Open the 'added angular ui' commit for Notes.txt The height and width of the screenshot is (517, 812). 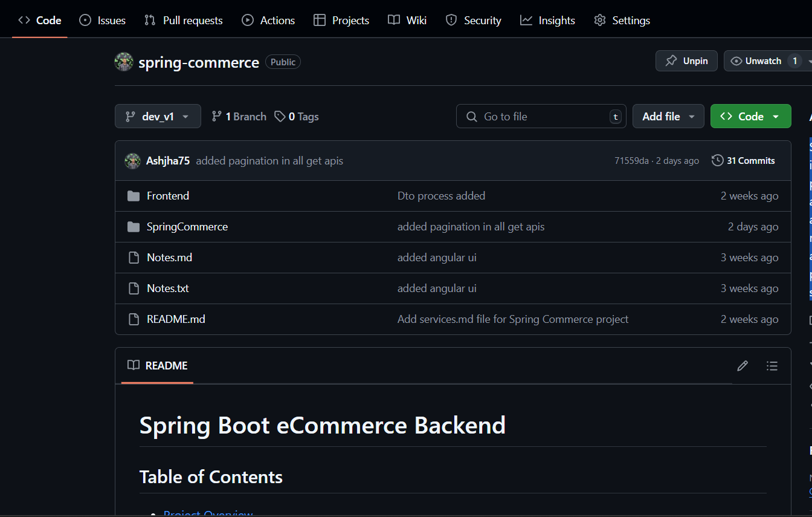point(437,288)
